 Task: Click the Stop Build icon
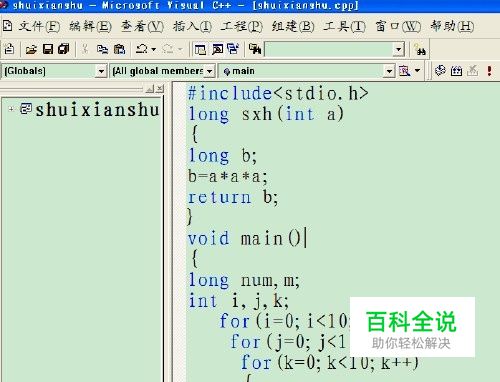pyautogui.click(x=472, y=71)
